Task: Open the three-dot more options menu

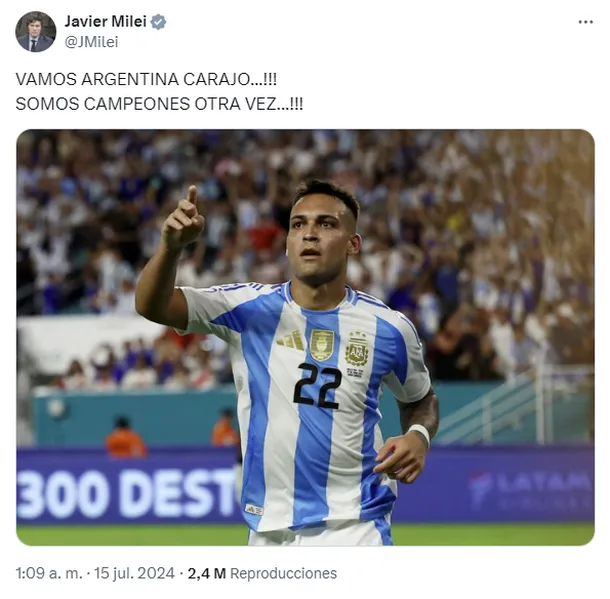Action: coord(585,22)
